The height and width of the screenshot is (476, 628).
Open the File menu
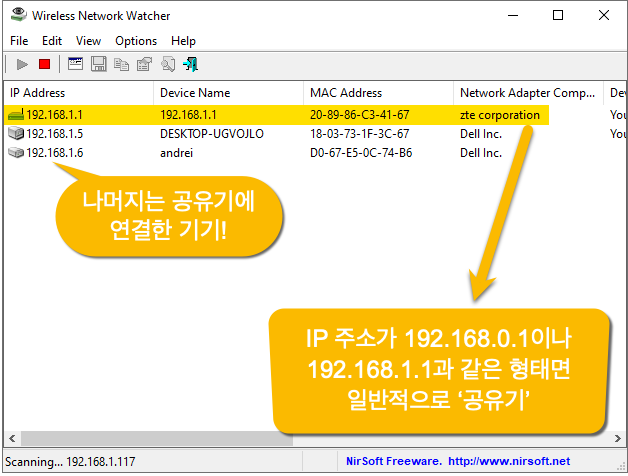[x=19, y=41]
